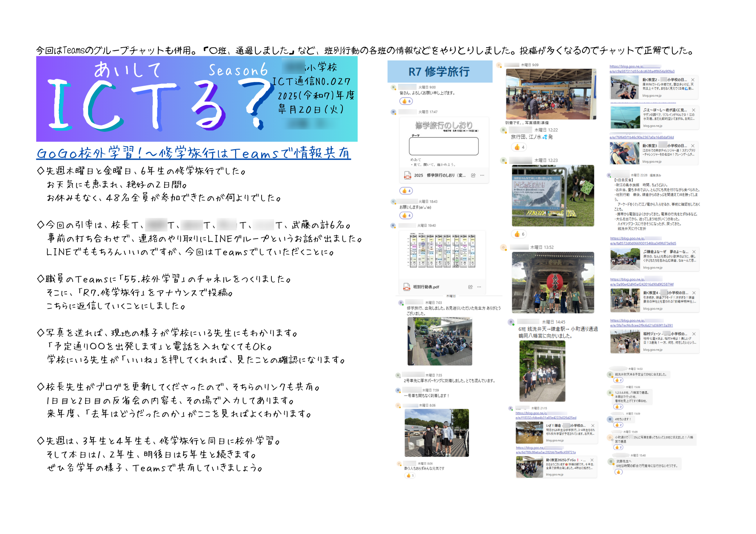Screen dimensions: 756x534
Task: Toggle thumbs-up 4 under 旅行団、江ノ水発
Action: (519, 147)
